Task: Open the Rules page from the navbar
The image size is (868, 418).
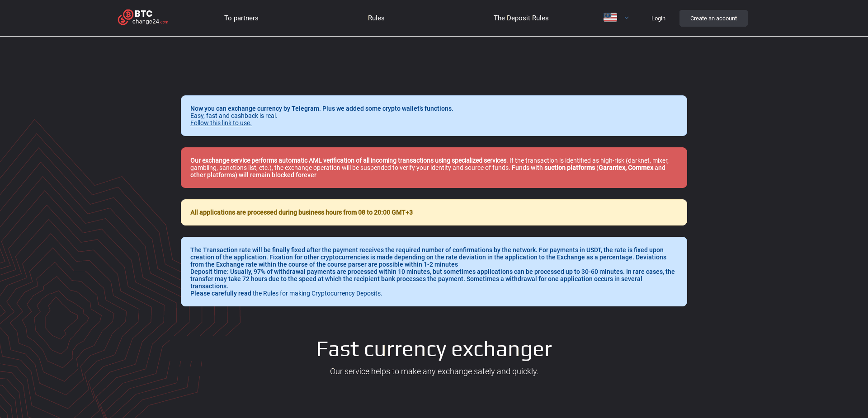Action: point(376,18)
